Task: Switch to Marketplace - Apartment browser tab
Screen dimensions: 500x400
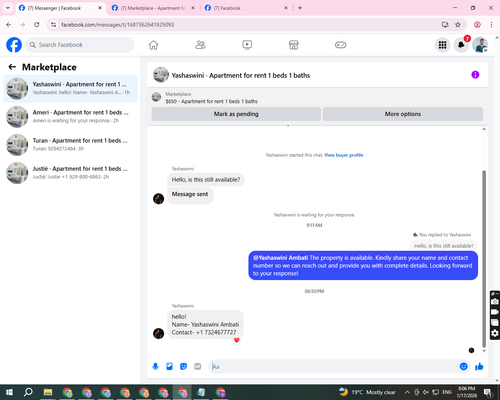Action: 153,8
